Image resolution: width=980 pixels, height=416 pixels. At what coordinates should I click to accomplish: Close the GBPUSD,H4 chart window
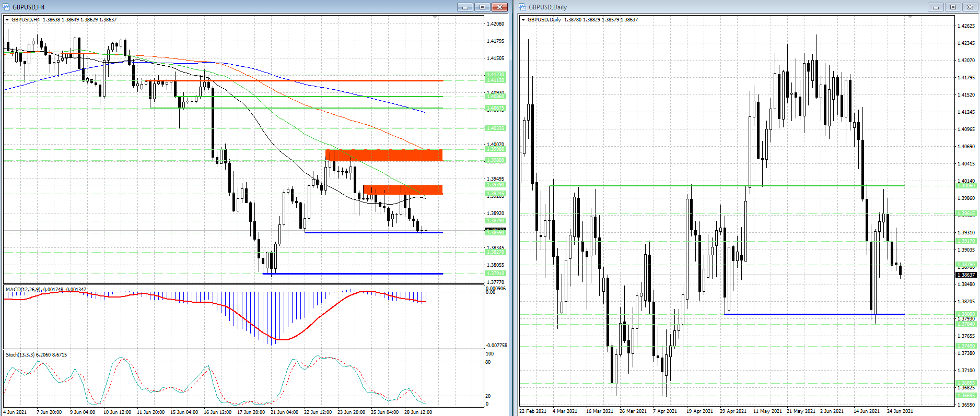500,7
